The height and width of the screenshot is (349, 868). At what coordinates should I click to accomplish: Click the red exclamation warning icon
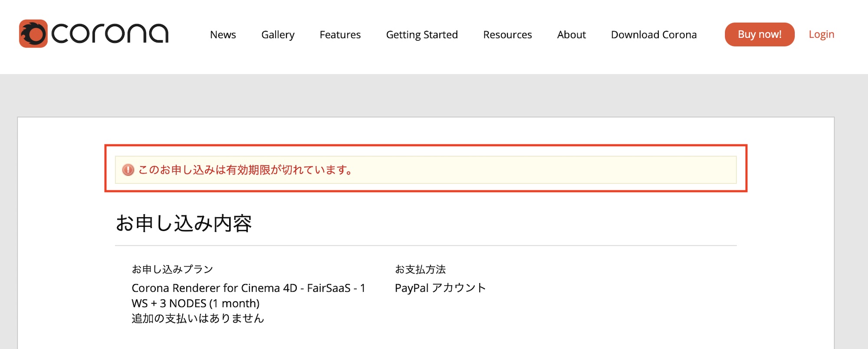[x=128, y=170]
